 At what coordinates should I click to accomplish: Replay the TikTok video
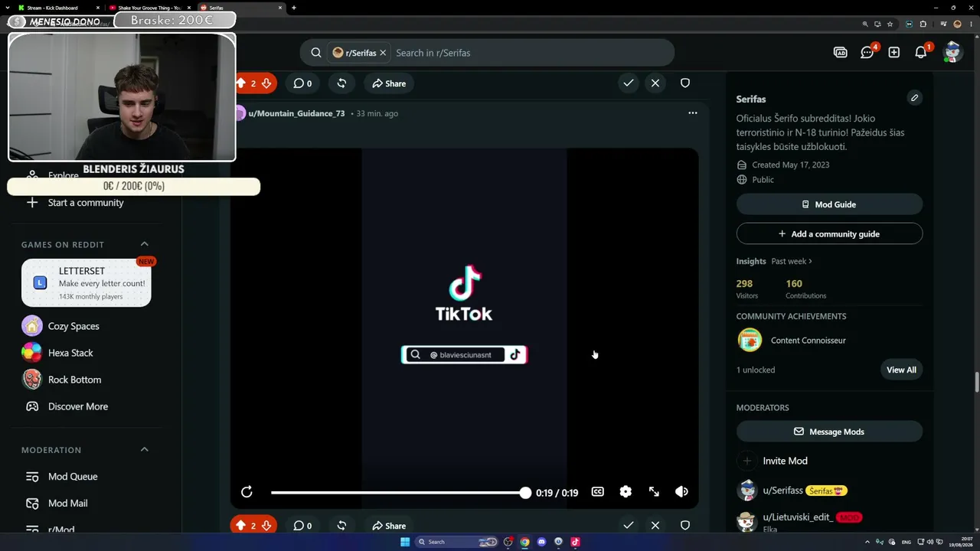(x=247, y=492)
